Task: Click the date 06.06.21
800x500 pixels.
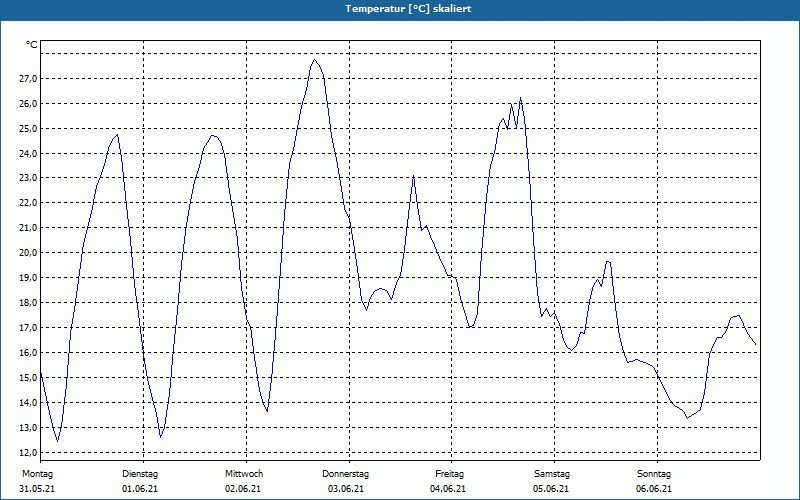Action: pyautogui.click(x=654, y=489)
